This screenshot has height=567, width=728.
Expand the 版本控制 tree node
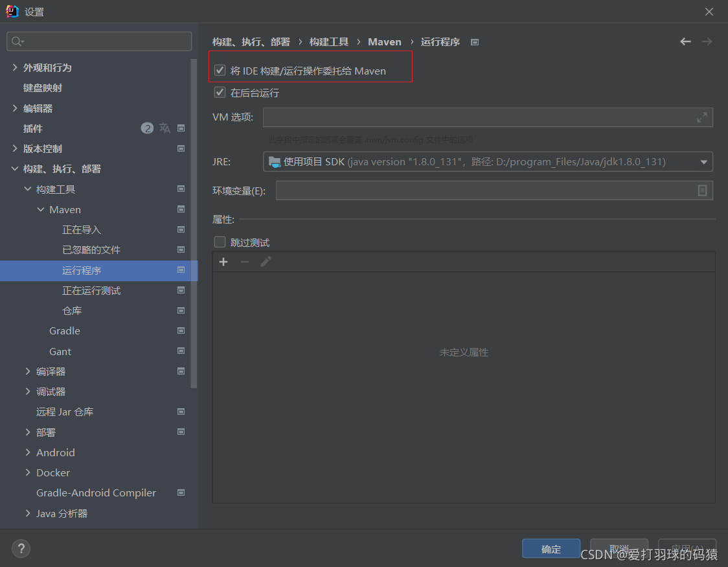click(x=15, y=148)
